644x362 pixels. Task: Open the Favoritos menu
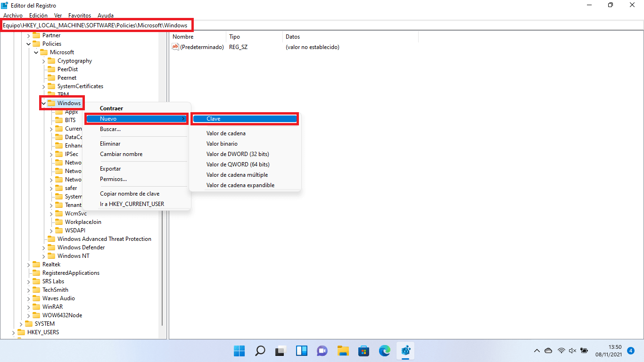tap(80, 16)
